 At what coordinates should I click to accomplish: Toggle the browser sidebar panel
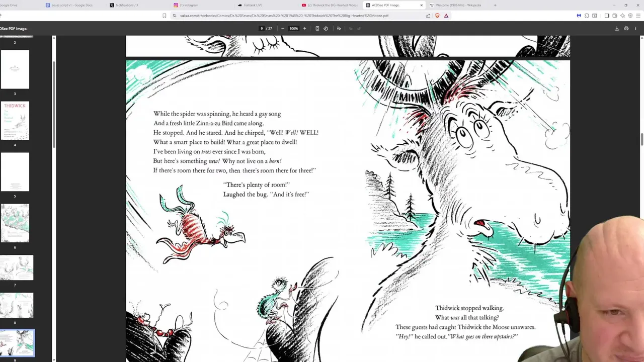(x=607, y=16)
